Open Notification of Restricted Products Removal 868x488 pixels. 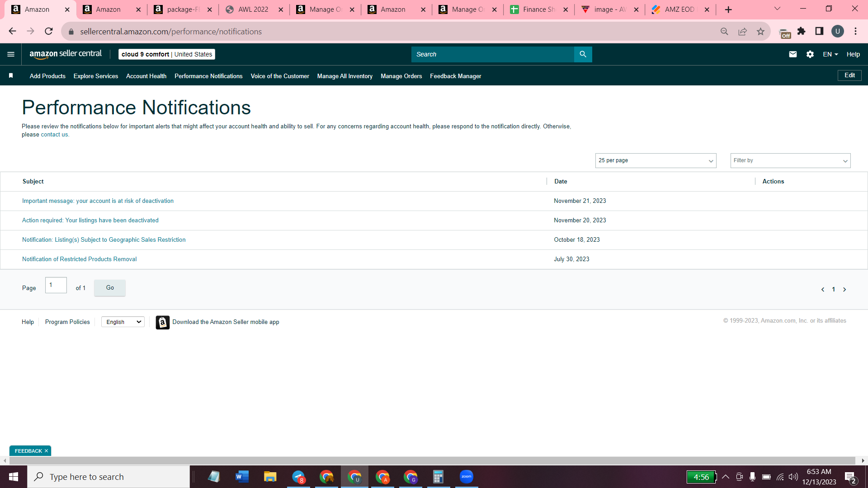tap(80, 259)
